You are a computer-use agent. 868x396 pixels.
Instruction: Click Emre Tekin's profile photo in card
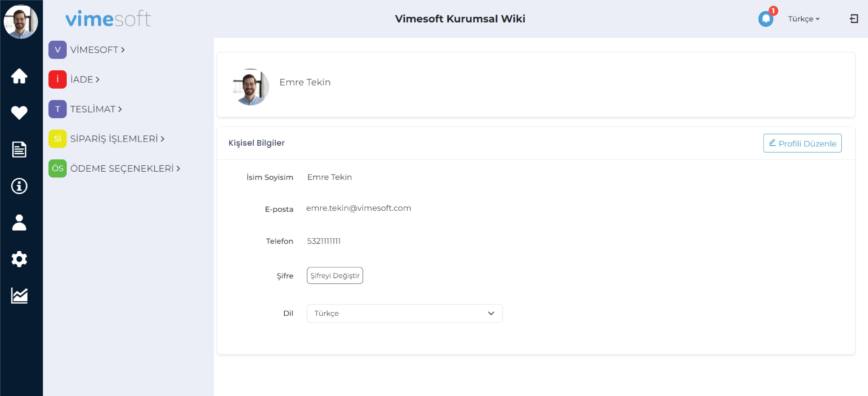point(250,87)
